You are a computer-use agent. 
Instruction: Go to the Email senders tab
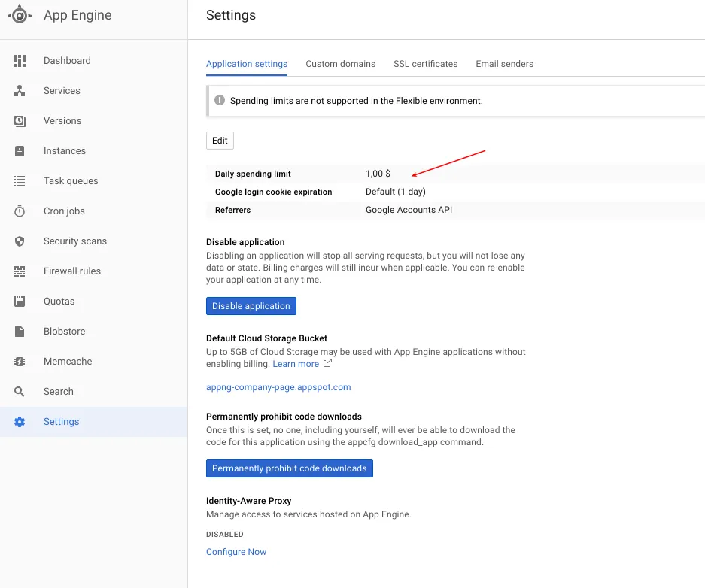click(504, 64)
